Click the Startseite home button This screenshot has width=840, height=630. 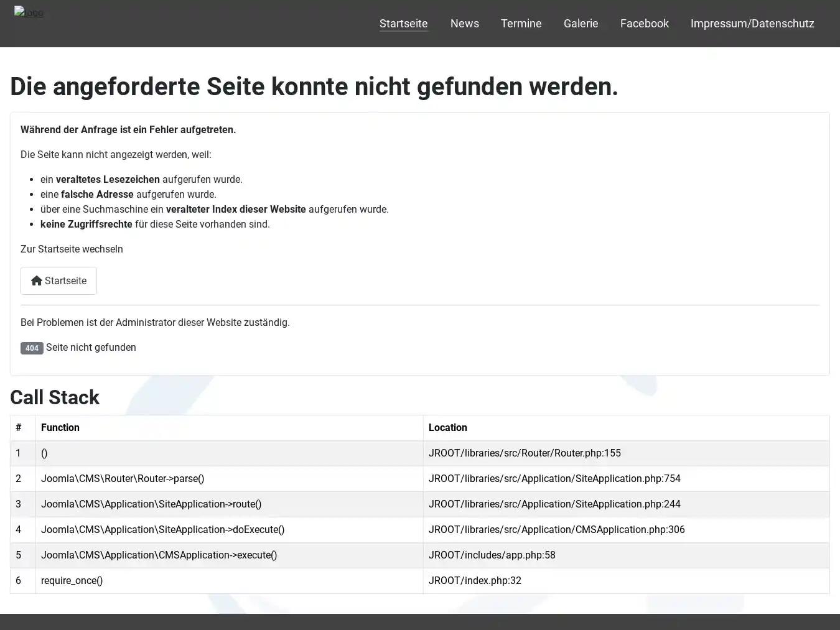[x=58, y=280]
